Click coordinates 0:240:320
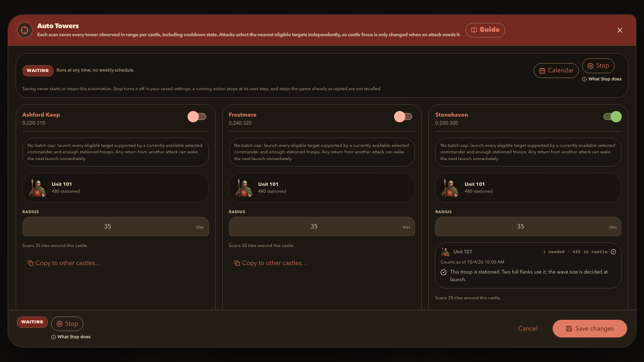The width and height of the screenshot is (644, 362). (240, 123)
